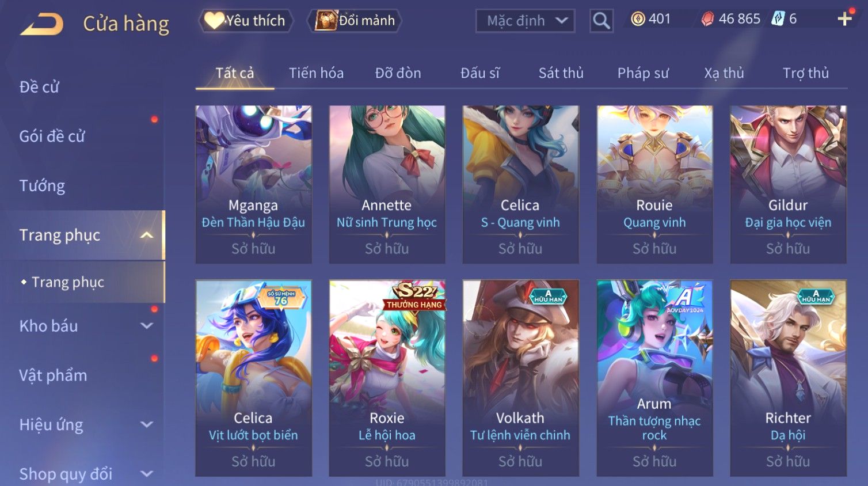Open the Vật phẩm sidebar item
The width and height of the screenshot is (868, 486).
(x=53, y=375)
